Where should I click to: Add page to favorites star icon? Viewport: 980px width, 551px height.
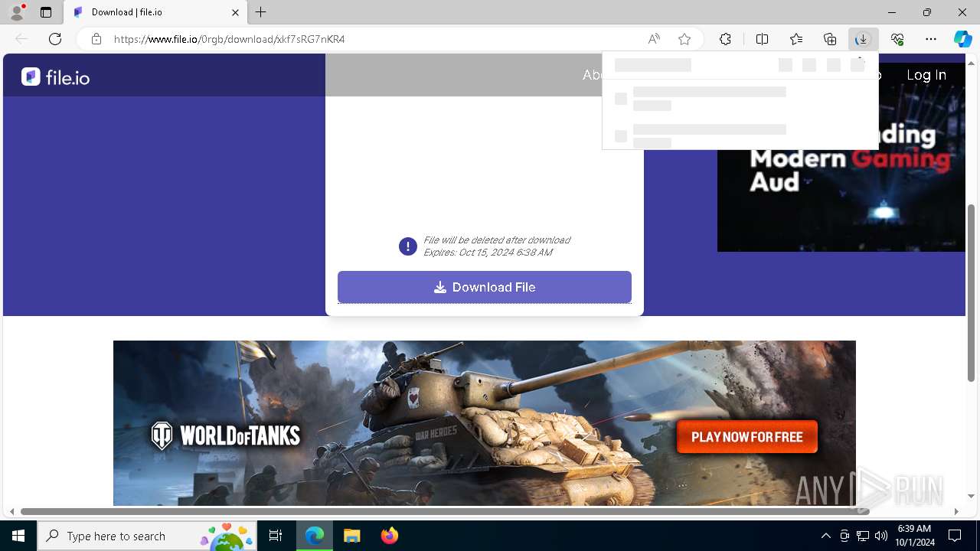[684, 39]
